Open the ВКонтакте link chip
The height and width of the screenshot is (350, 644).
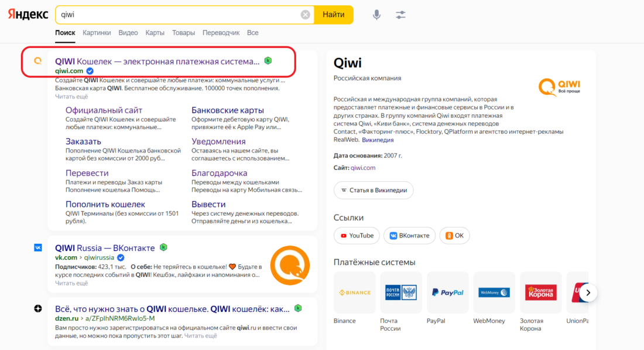[409, 236]
